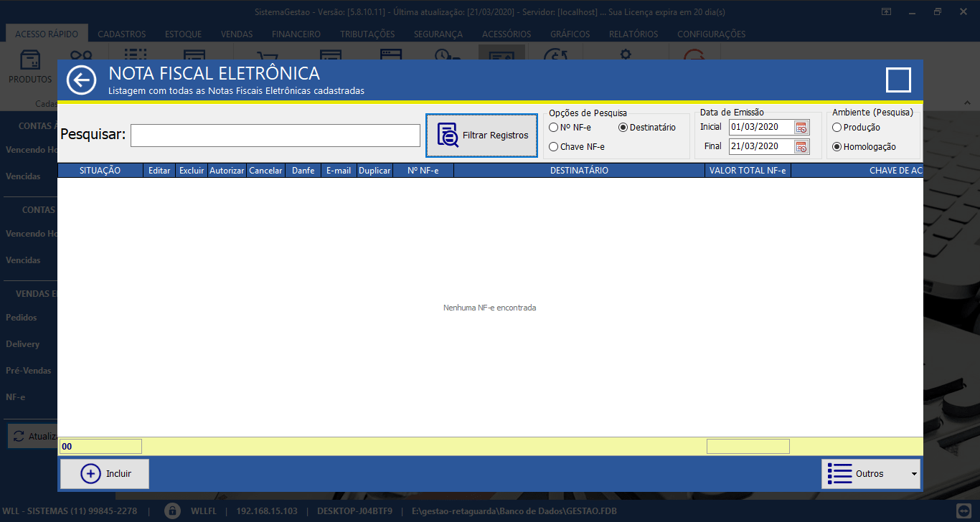980x522 pixels.
Task: Open the ACESSÓRIOS ribbon tab
Action: [507, 34]
